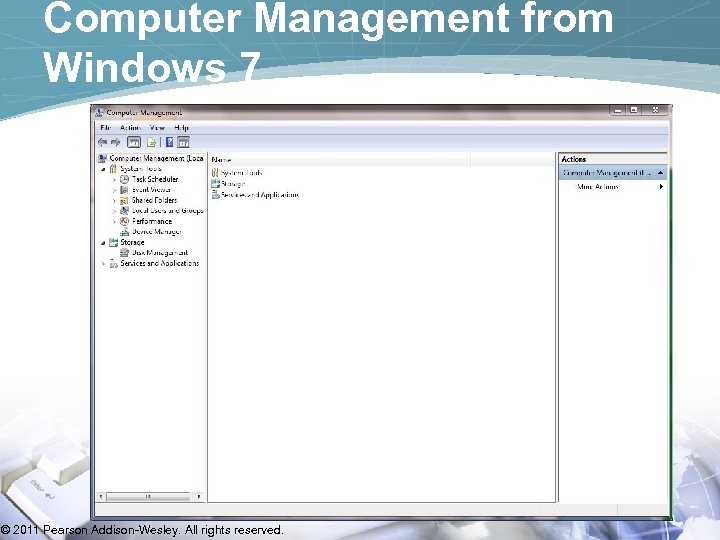Screen dimensions: 720x540
Task: Click the Back arrow toolbar icon
Action: 102,142
